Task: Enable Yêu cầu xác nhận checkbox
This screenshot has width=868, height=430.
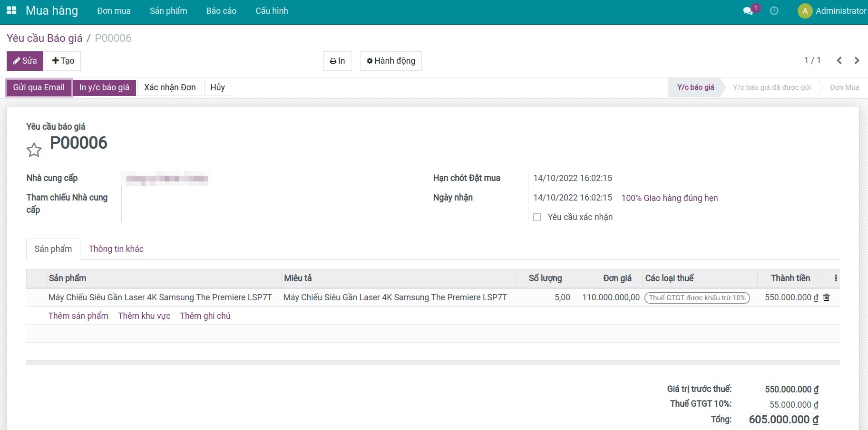Action: coord(537,217)
